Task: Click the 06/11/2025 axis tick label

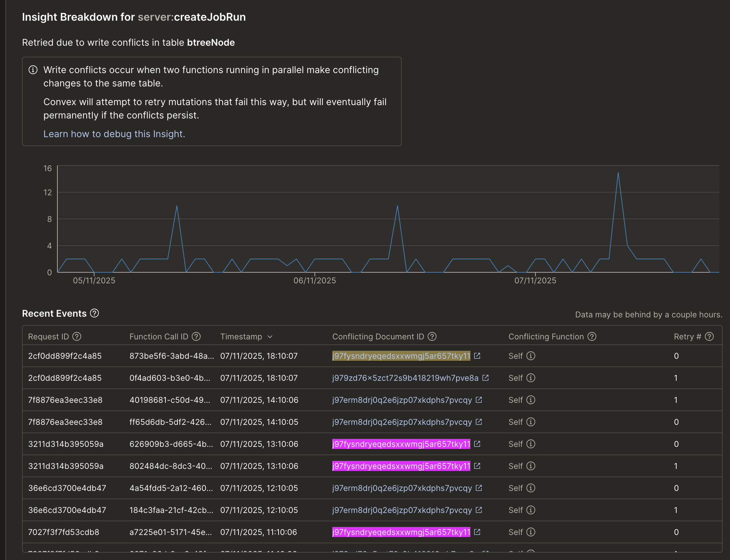Action: coord(315,280)
